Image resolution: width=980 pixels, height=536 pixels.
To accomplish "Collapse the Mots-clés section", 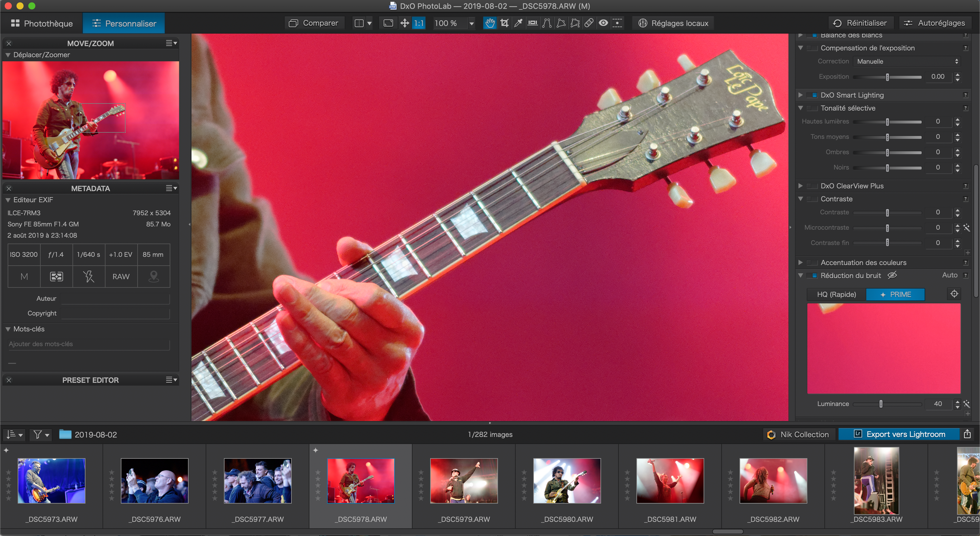I will (8, 329).
